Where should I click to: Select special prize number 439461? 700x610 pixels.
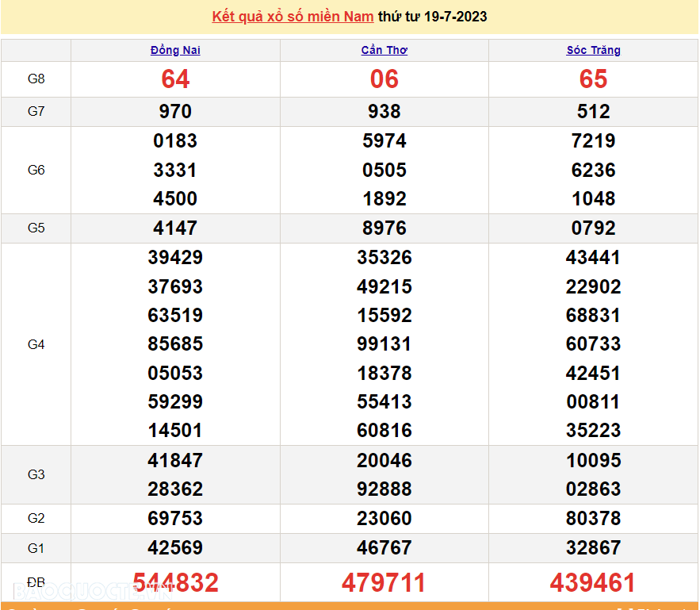click(x=593, y=583)
